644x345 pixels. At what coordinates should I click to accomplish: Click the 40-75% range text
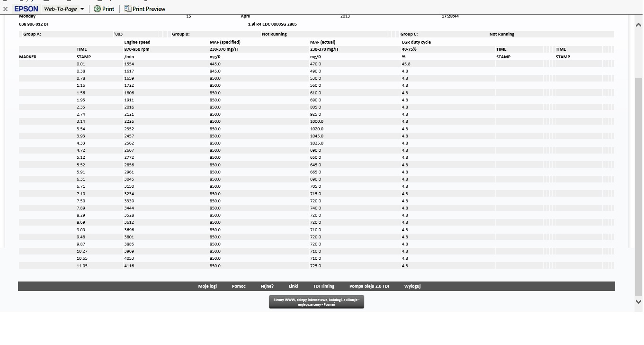point(409,49)
